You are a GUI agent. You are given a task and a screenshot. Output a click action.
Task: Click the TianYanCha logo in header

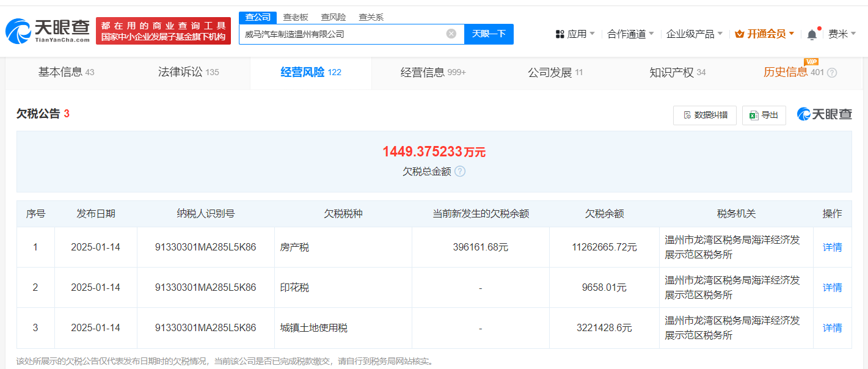[x=48, y=31]
